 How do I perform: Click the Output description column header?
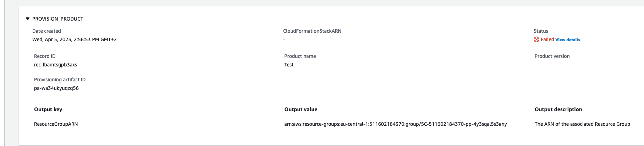(x=558, y=109)
